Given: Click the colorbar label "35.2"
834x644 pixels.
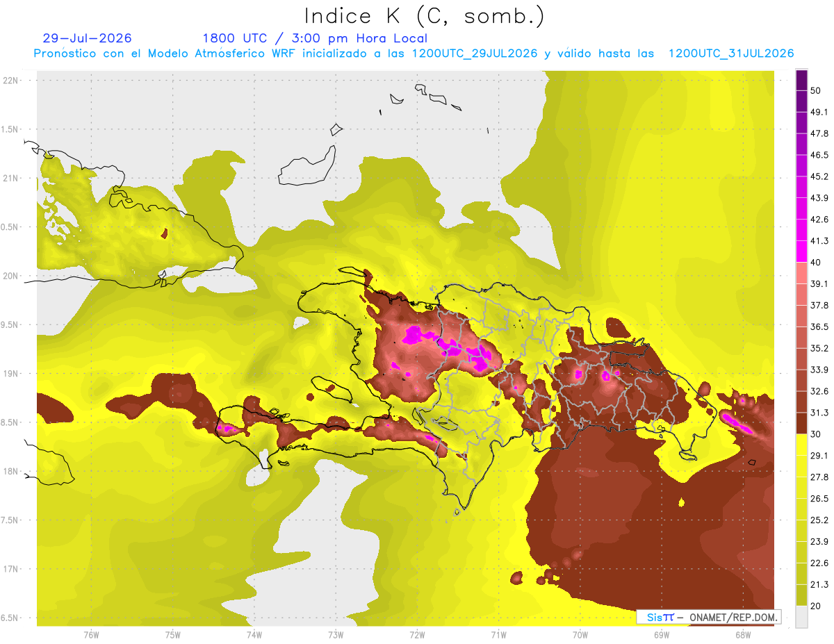Looking at the screenshot, I should point(820,348).
